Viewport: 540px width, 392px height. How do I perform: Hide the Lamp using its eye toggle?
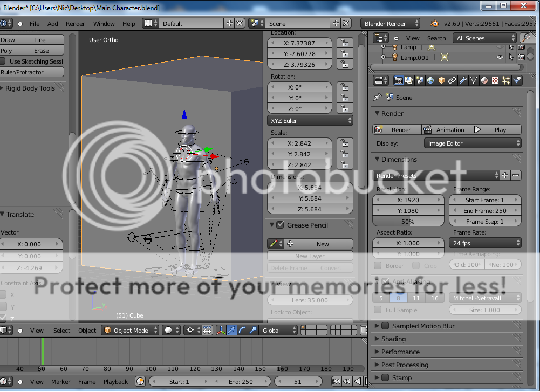click(x=500, y=47)
